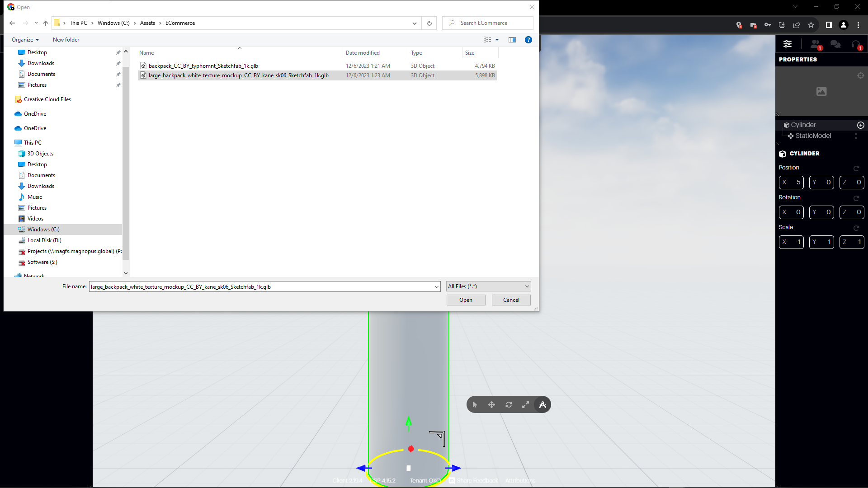Image resolution: width=868 pixels, height=488 pixels.
Task: Open the voice headset panel
Action: point(856,44)
